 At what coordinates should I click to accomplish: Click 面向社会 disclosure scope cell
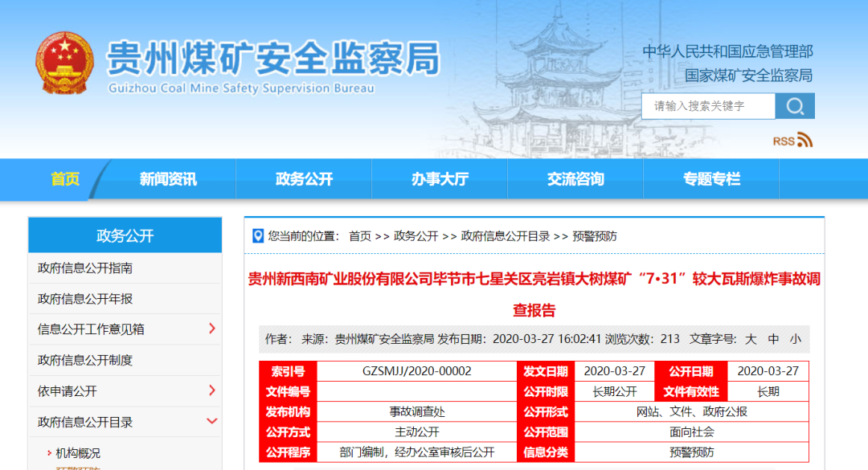click(x=692, y=431)
